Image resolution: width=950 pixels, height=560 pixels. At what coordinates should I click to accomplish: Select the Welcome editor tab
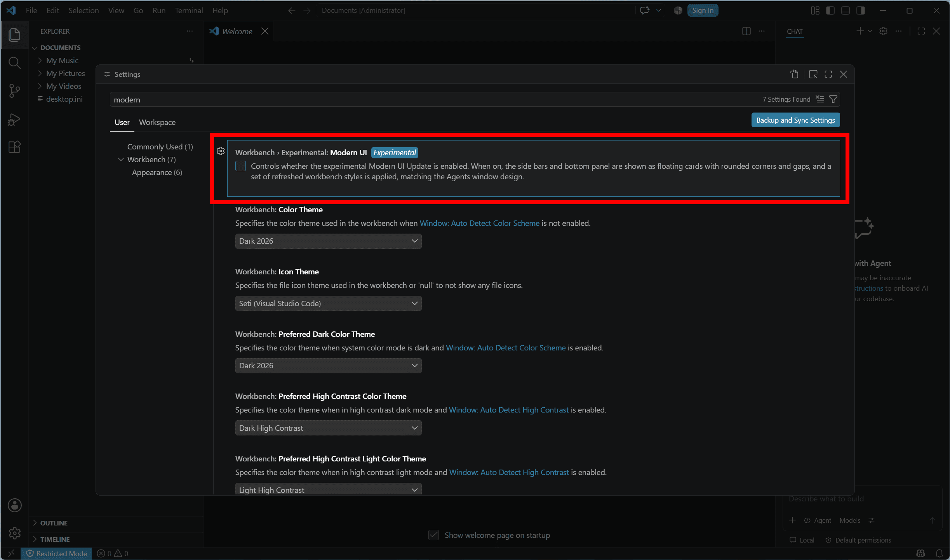point(237,31)
